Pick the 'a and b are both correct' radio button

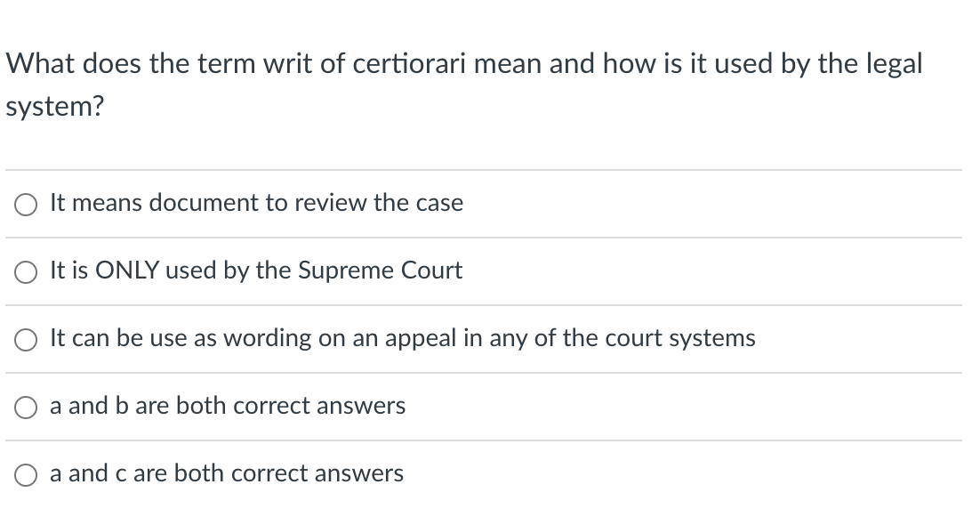27,408
